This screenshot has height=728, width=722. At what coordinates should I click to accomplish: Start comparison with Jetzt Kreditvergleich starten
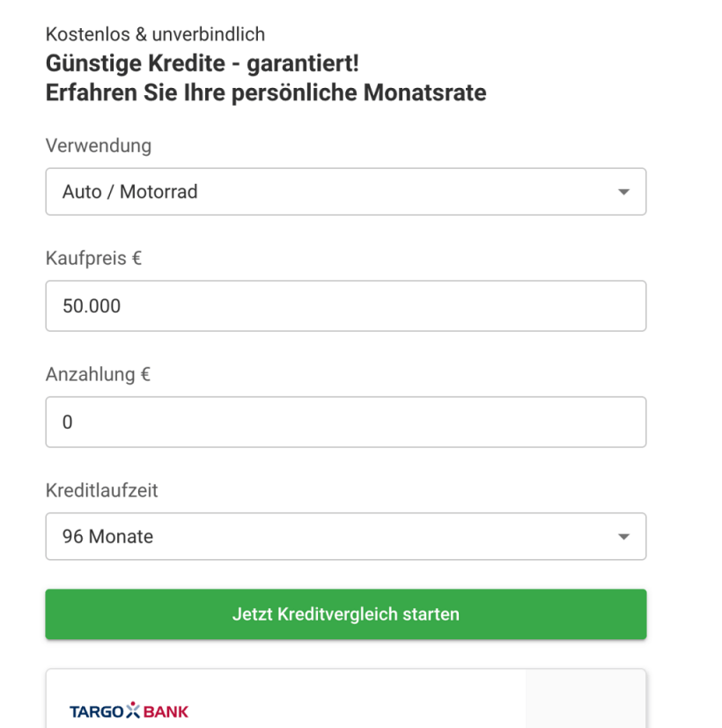click(346, 614)
